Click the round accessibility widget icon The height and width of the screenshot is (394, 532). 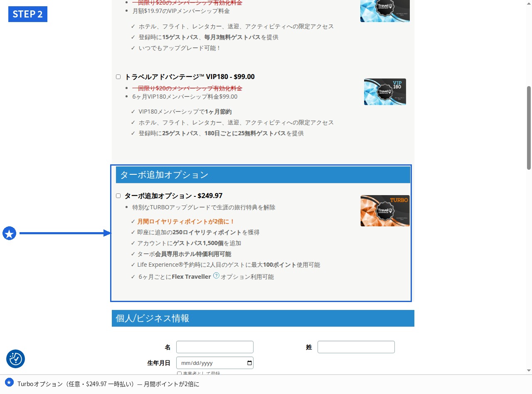[16, 359]
